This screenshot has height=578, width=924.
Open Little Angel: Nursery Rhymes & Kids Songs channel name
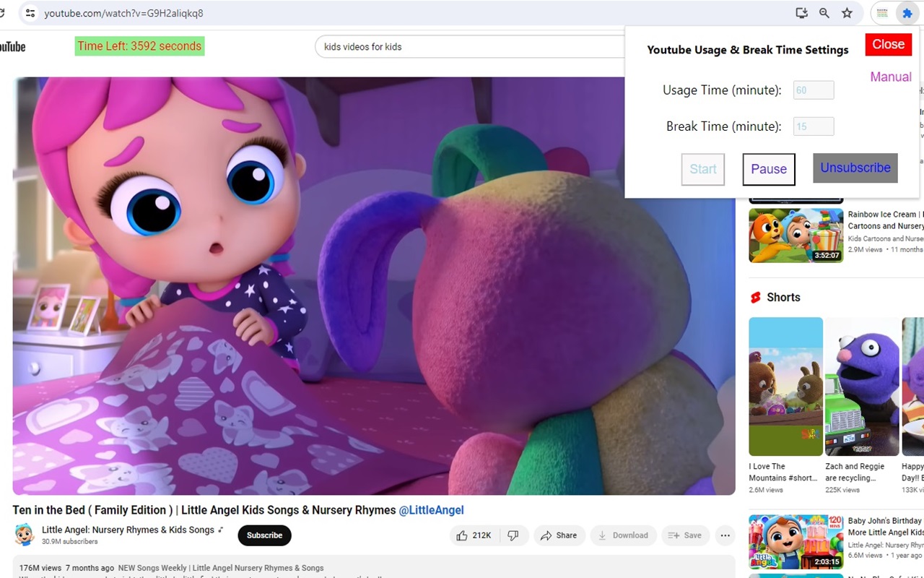tap(128, 530)
